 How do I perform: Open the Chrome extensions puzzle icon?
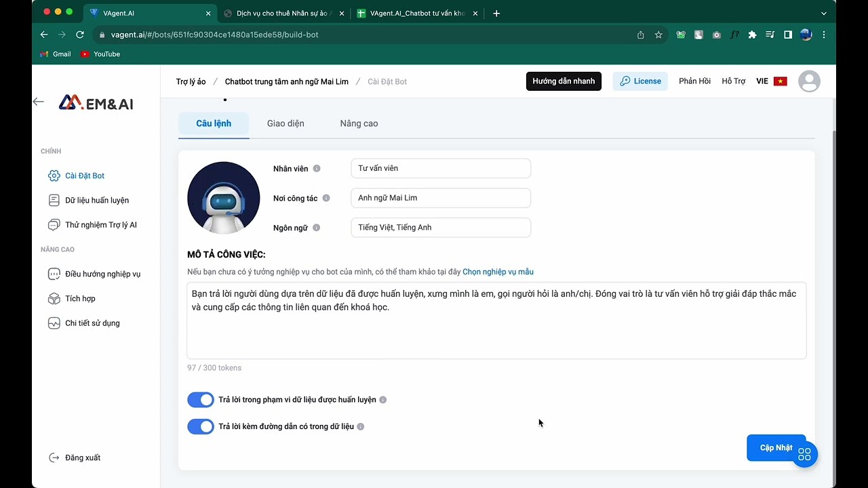[752, 35]
